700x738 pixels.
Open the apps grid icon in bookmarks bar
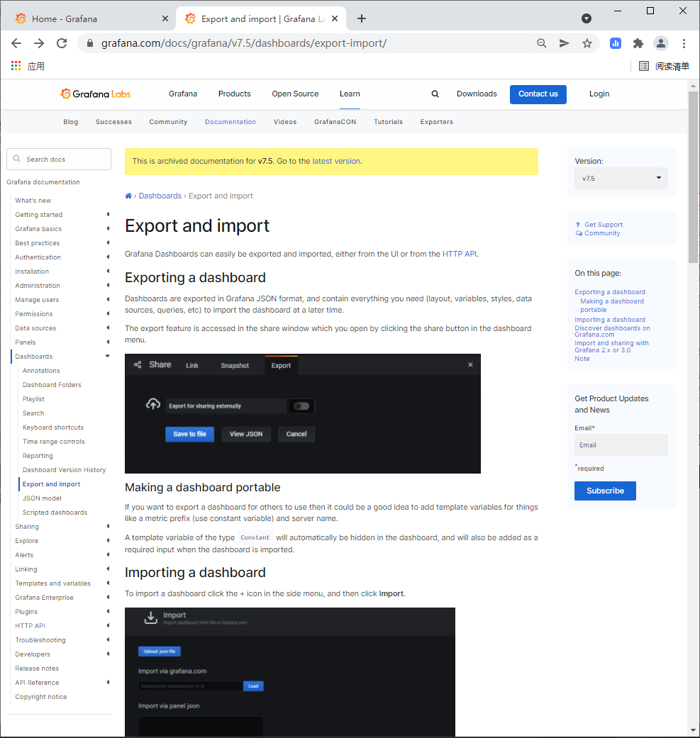click(x=16, y=66)
